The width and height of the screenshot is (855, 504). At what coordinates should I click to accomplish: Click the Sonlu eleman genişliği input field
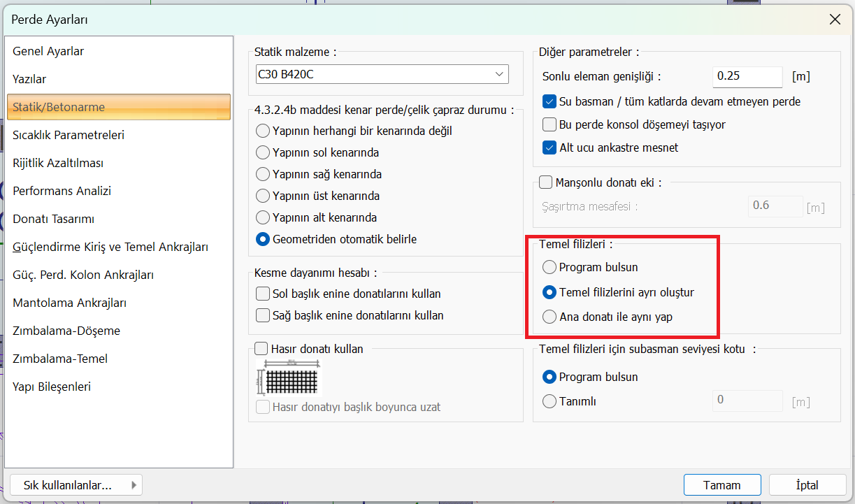(747, 76)
